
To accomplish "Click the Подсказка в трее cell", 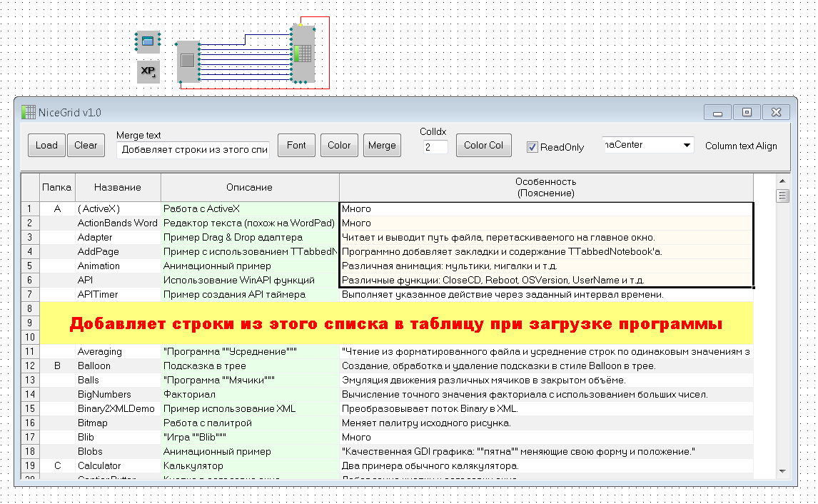I will (x=250, y=366).
